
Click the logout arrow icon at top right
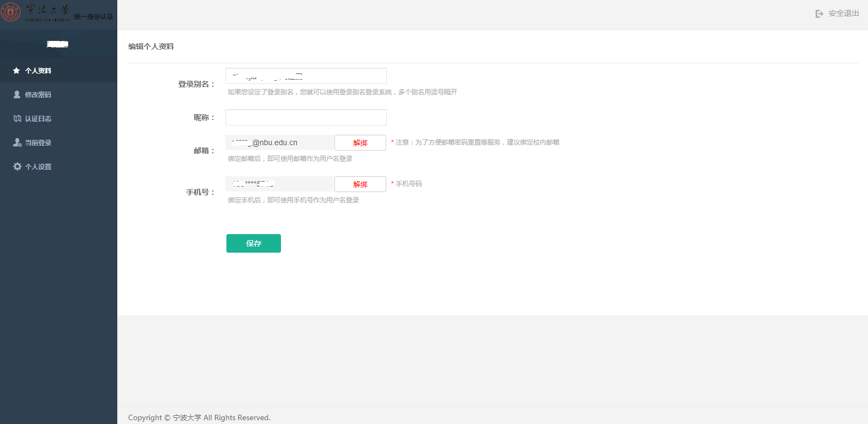tap(819, 14)
